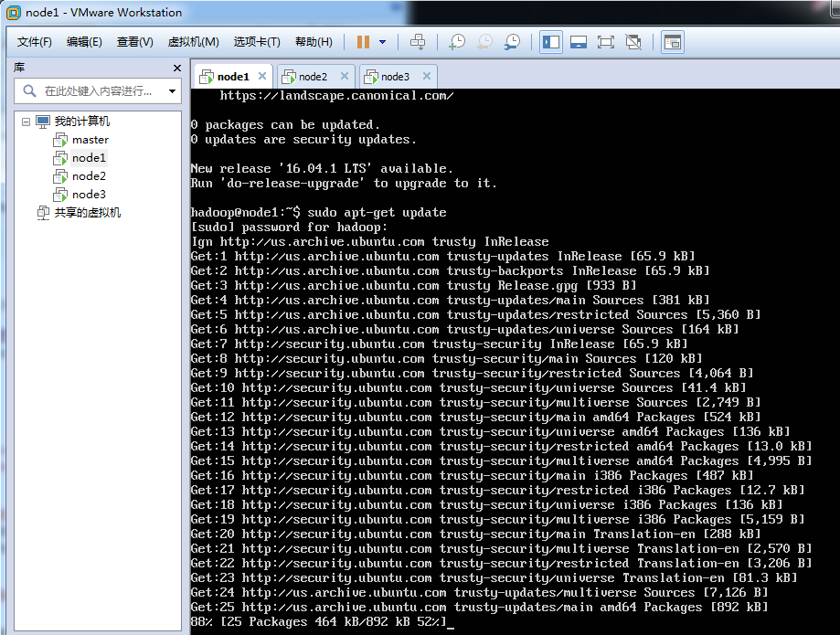Select node2 in the library tree
Image resolution: width=840 pixels, height=635 pixels.
pos(89,176)
